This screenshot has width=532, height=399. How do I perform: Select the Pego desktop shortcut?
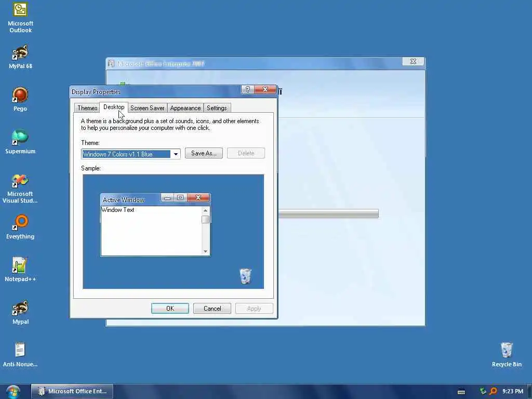tap(20, 99)
